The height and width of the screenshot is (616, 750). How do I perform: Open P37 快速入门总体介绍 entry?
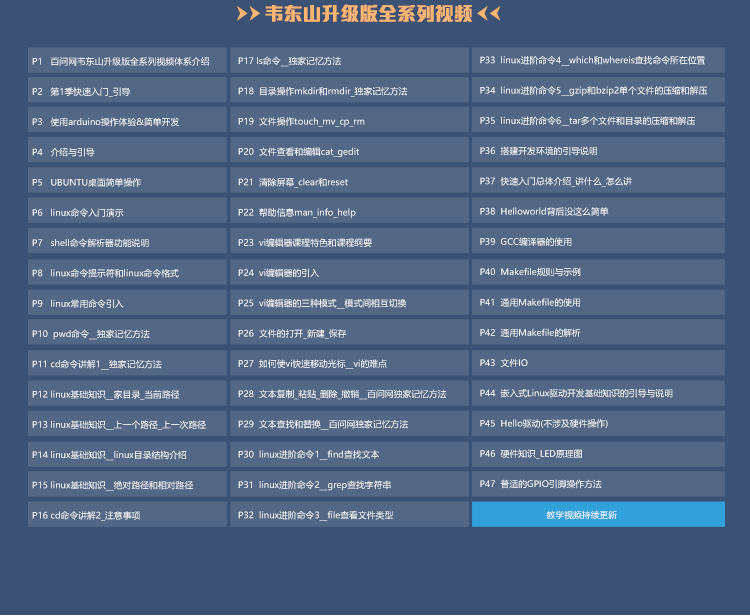[x=598, y=181]
